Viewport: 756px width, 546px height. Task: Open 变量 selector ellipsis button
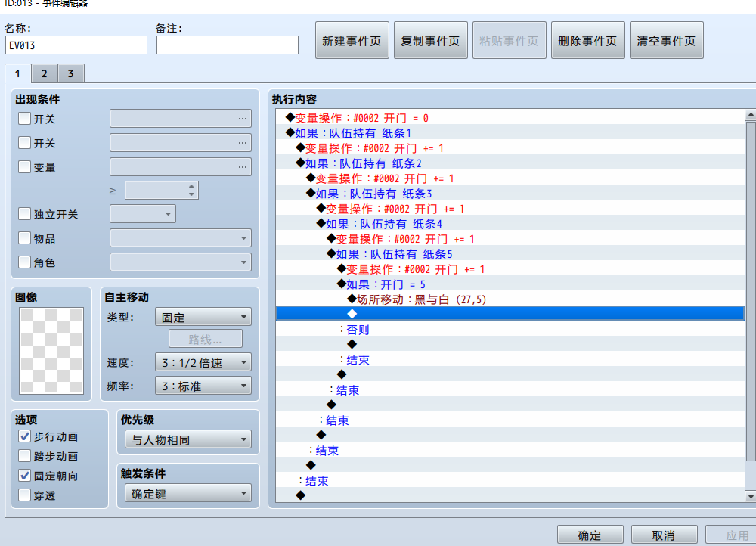pyautogui.click(x=242, y=167)
